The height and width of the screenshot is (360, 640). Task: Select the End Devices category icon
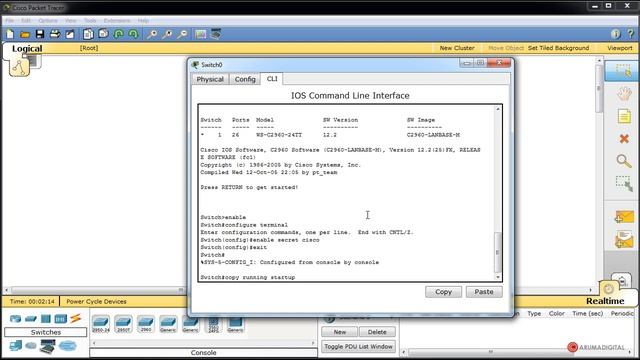[x=16, y=346]
